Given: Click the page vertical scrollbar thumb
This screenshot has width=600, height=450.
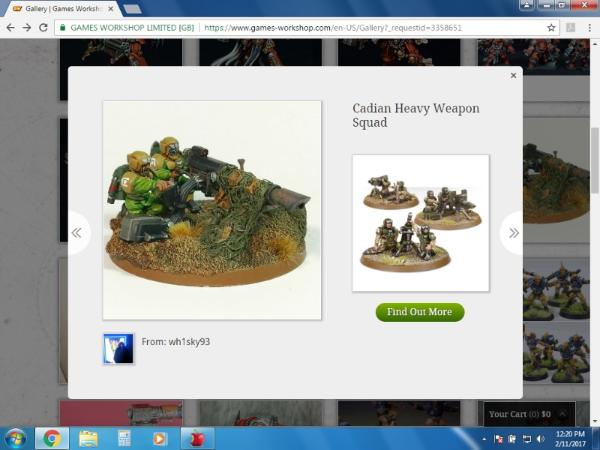Looking at the screenshot, I should click(595, 161).
